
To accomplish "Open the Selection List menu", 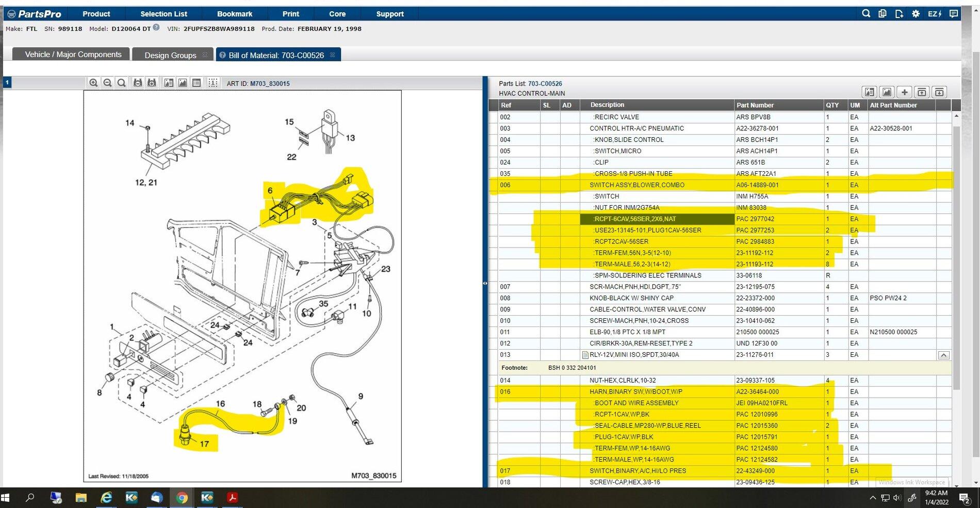I will (x=164, y=14).
